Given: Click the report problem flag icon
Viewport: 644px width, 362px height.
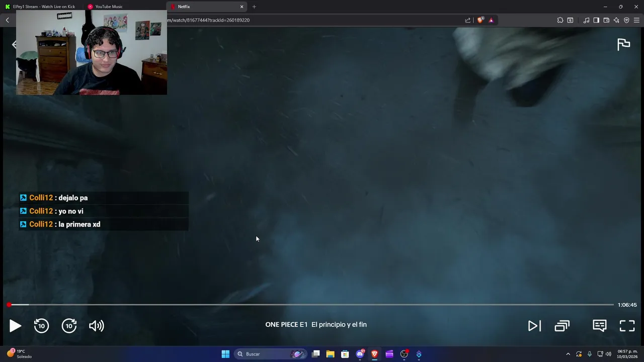Looking at the screenshot, I should (x=623, y=44).
